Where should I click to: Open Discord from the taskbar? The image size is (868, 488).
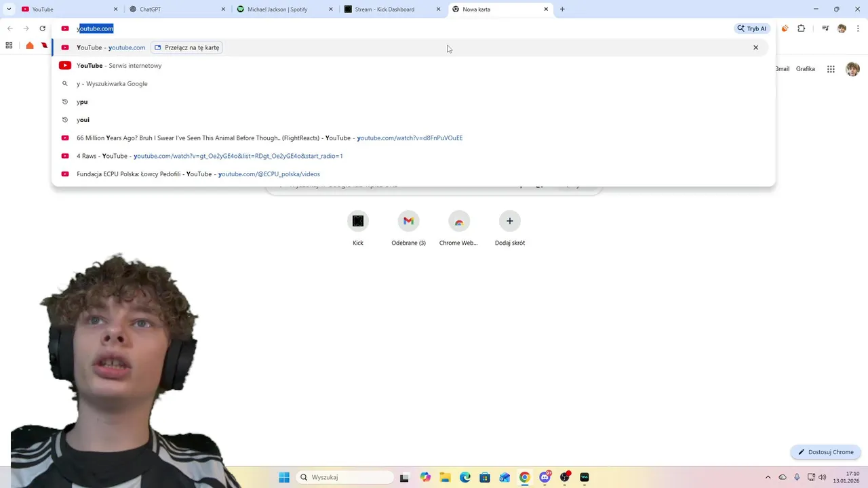(545, 477)
